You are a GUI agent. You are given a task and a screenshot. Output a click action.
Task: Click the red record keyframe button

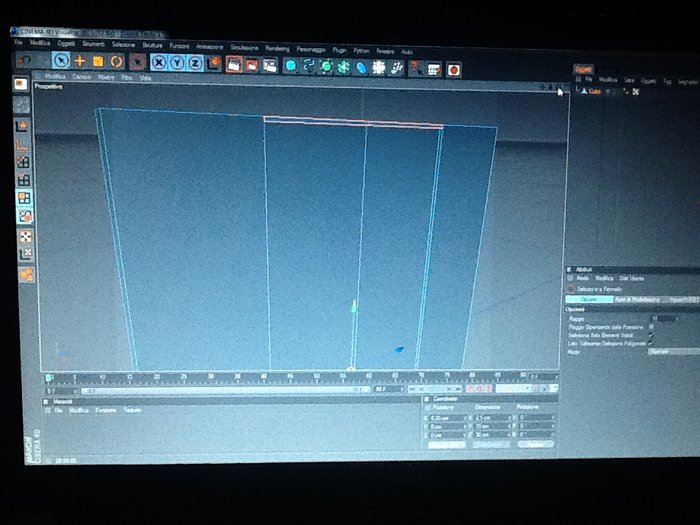coord(470,389)
